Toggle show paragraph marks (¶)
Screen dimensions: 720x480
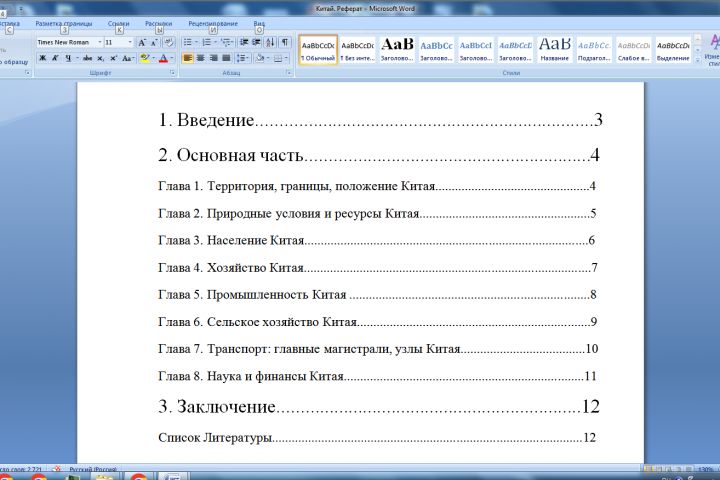coord(285,43)
